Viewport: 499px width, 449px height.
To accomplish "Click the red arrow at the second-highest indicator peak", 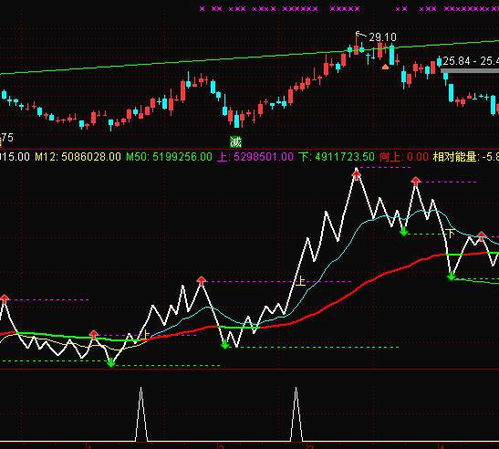I will coord(416,181).
